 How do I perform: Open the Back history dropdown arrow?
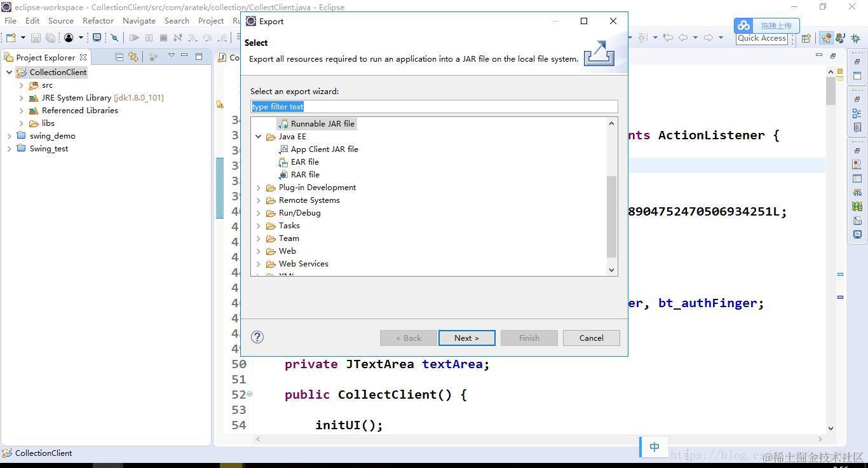tap(695, 38)
